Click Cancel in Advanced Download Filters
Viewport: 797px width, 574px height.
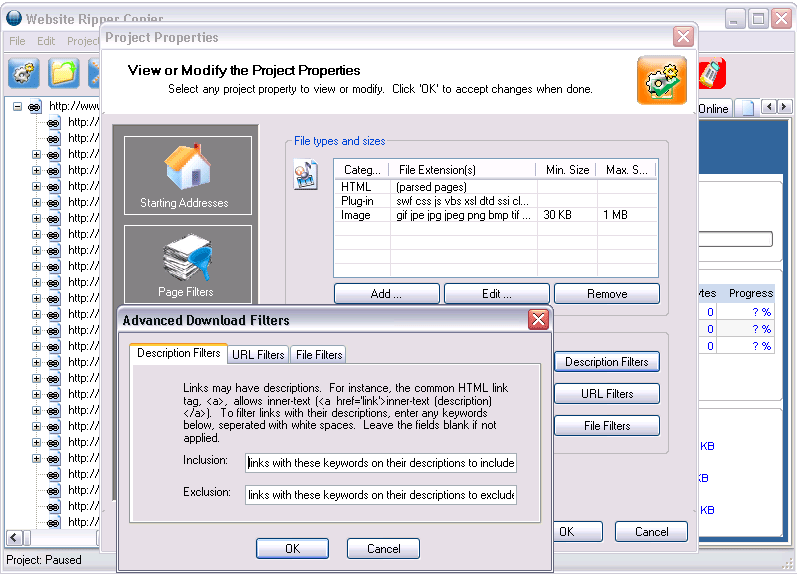pos(384,549)
